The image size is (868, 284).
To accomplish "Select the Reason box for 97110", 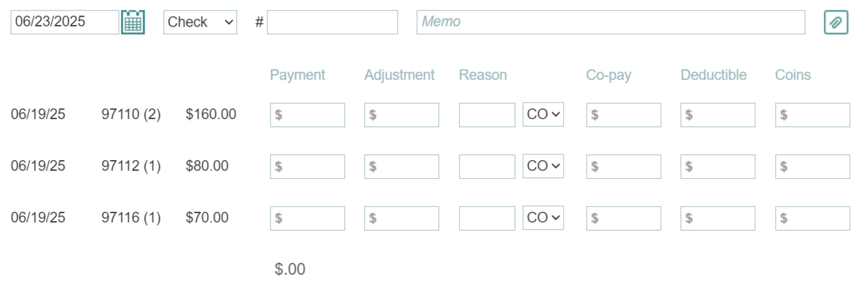I will 487,115.
